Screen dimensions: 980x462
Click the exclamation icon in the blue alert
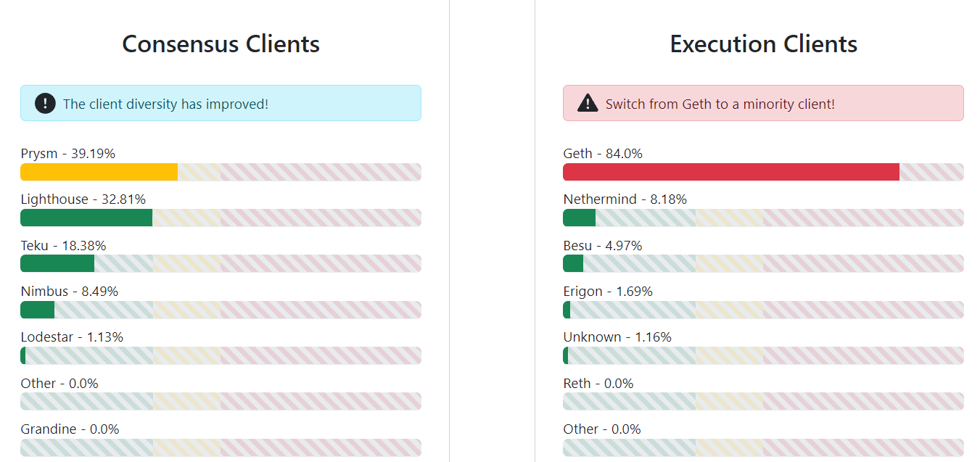(44, 103)
